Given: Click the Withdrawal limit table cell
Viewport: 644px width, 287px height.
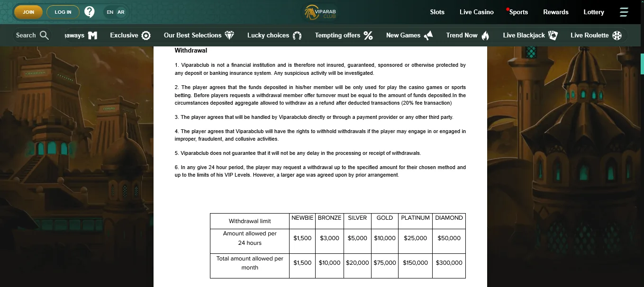Looking at the screenshot, I should 250,221.
